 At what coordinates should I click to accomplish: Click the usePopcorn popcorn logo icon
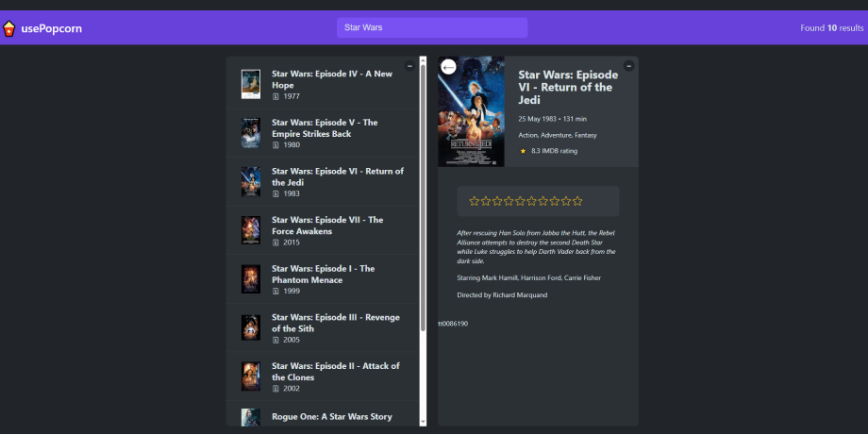(8, 28)
